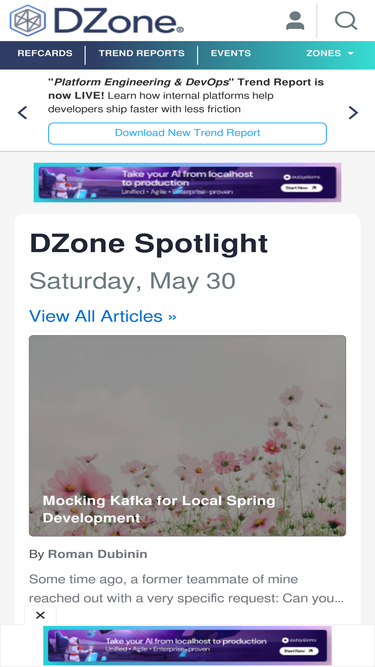Go to the Events menu item
375x667 pixels.
pyautogui.click(x=231, y=53)
